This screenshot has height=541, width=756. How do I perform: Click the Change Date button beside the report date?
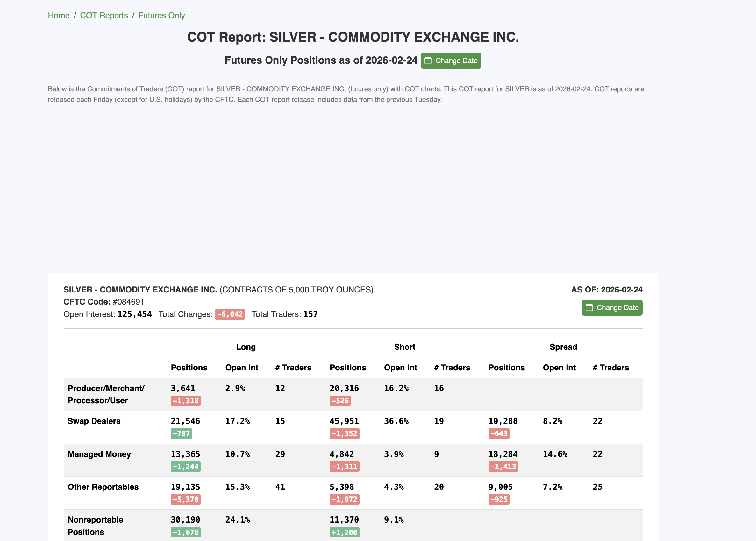pyautogui.click(x=451, y=61)
